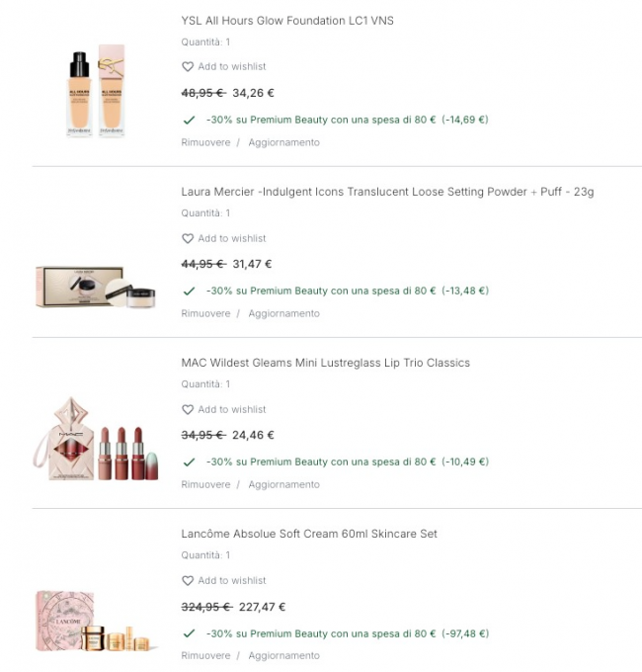Update Lancôme set with Aggiornamento link

[x=283, y=655]
